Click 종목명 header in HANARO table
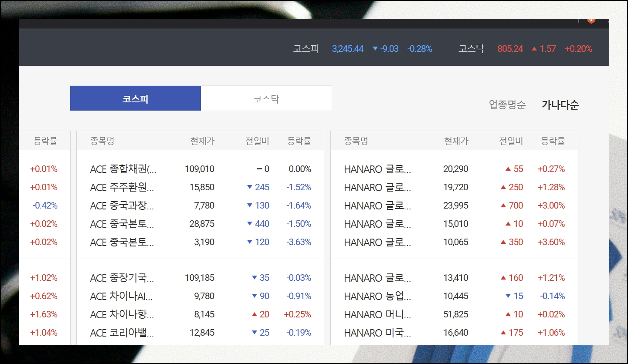Viewport: 628px width, 364px height. coord(356,141)
